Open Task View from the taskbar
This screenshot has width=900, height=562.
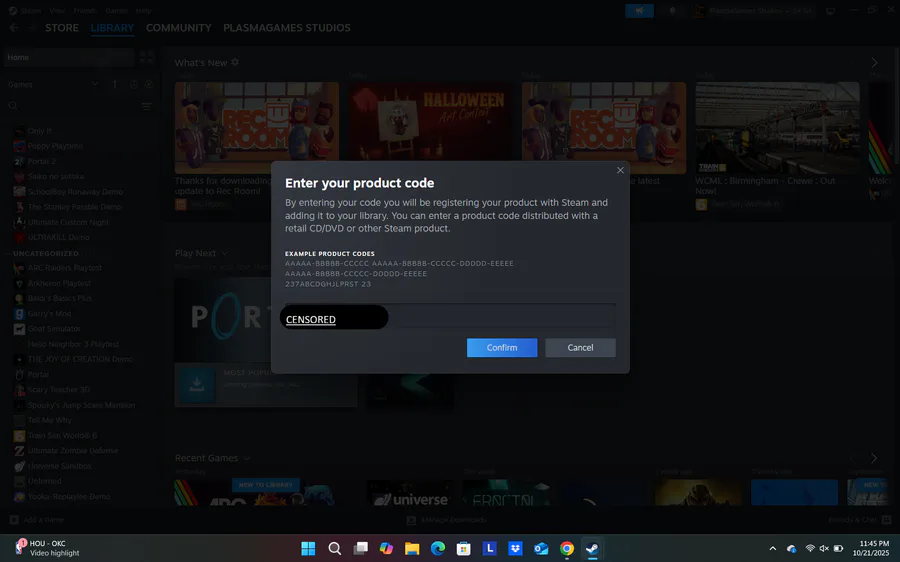click(x=360, y=548)
